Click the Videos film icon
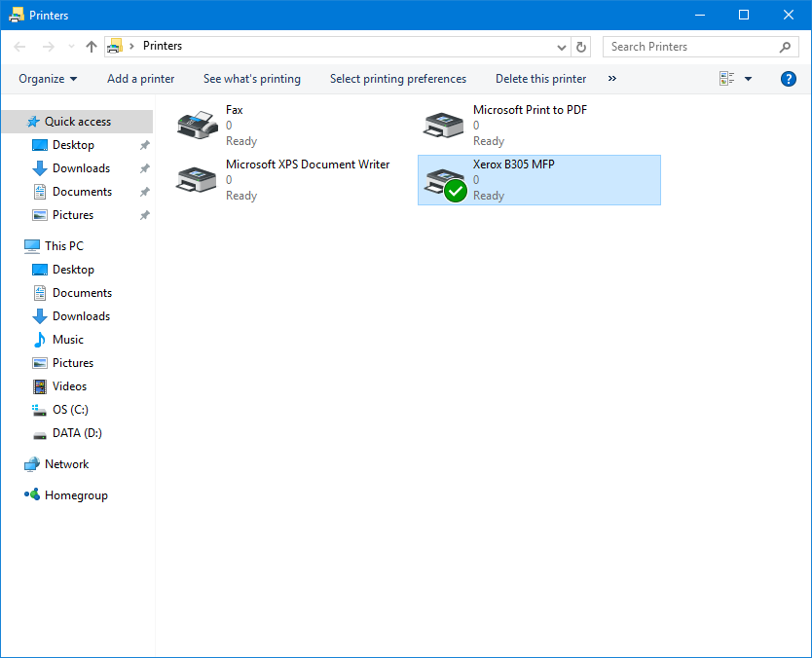Image resolution: width=812 pixels, height=658 pixels. pyautogui.click(x=39, y=386)
